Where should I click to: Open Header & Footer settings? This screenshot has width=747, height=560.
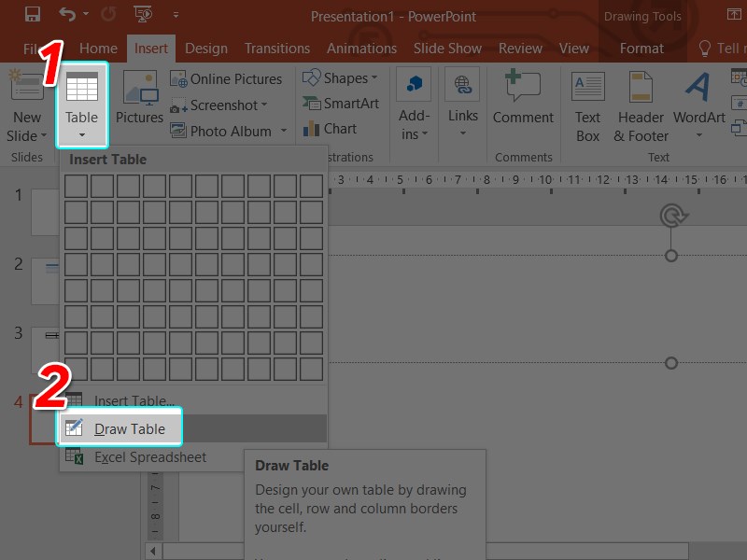click(641, 104)
